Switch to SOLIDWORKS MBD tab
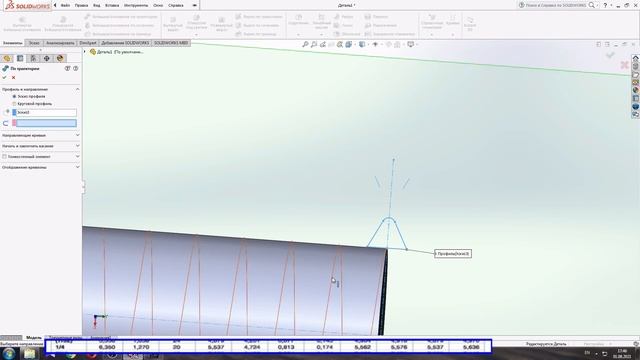Image resolution: width=640 pixels, height=360 pixels. click(171, 43)
